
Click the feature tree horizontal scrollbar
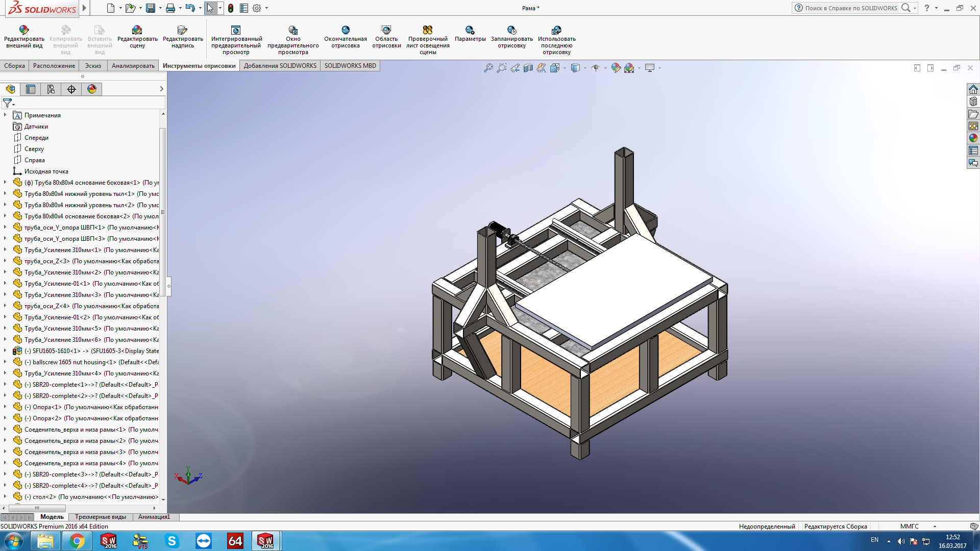coord(37,508)
